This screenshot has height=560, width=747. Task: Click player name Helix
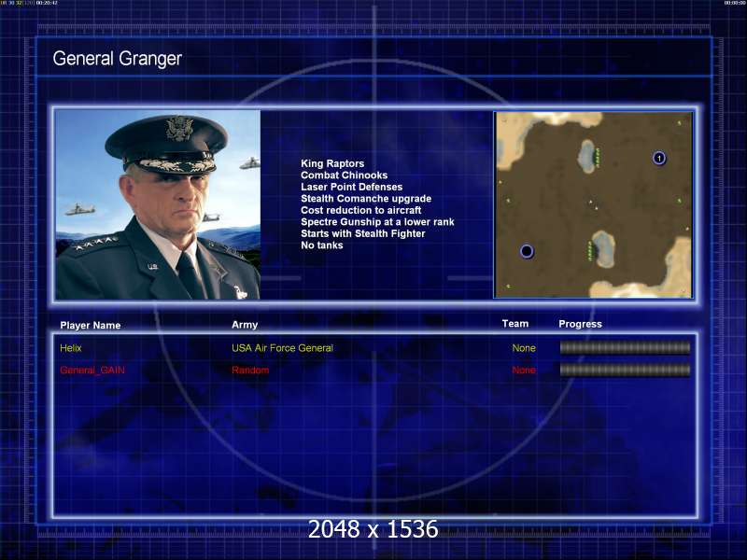point(71,348)
